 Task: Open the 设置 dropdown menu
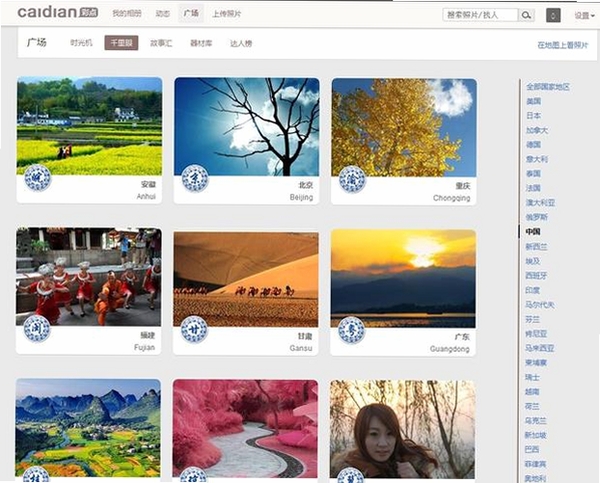pos(584,15)
